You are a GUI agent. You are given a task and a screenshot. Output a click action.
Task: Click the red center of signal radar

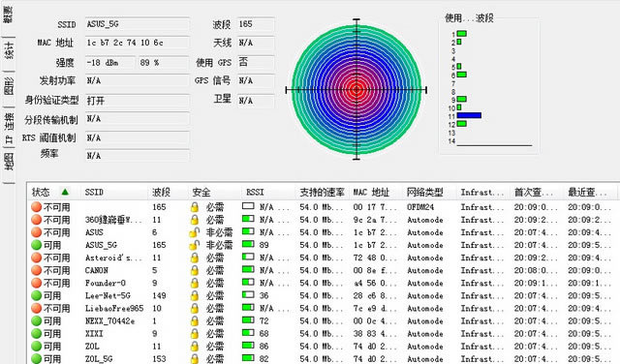pos(356,90)
